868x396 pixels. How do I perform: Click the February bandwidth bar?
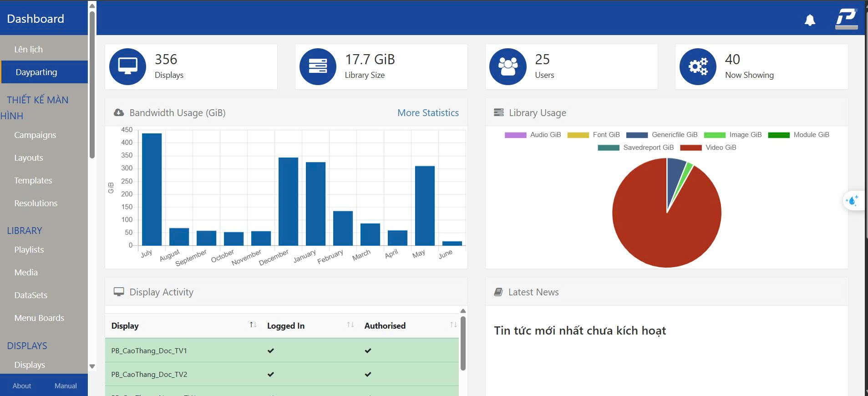tap(343, 228)
